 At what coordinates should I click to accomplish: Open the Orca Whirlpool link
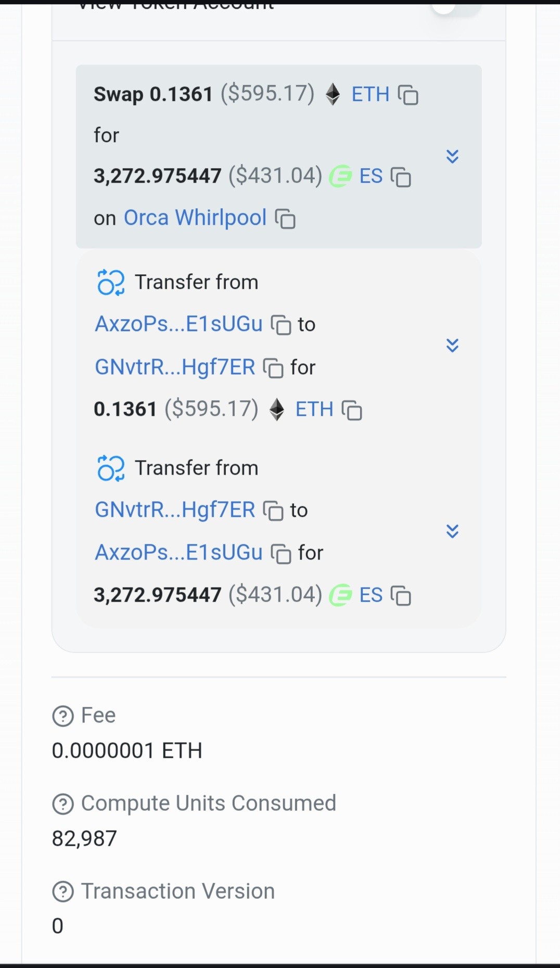pos(195,218)
